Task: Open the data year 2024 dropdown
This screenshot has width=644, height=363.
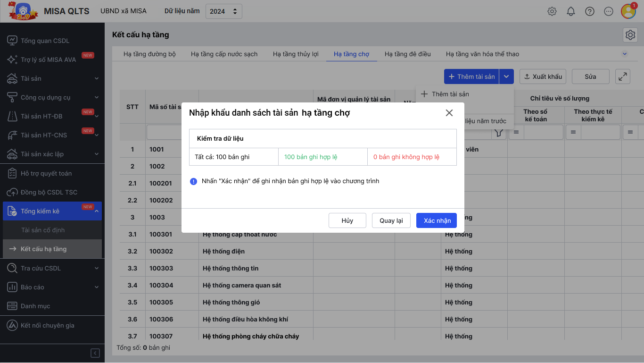Action: [x=224, y=11]
